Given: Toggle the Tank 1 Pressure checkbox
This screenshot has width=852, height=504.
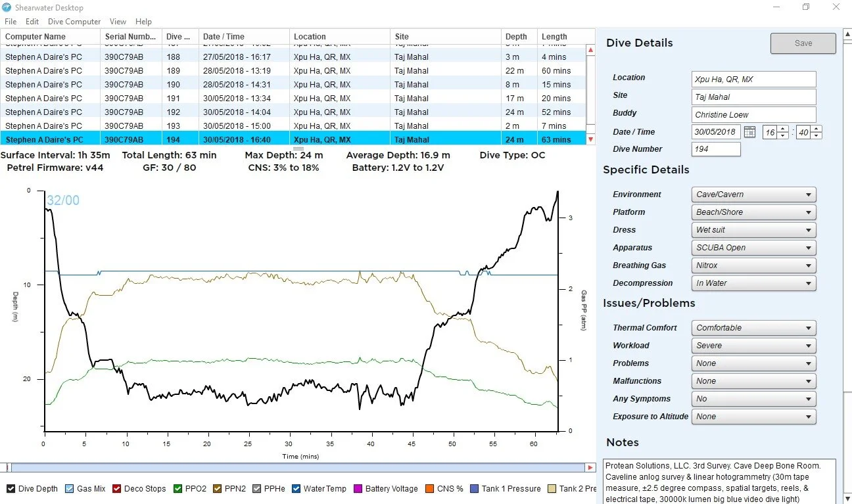Looking at the screenshot, I should pyautogui.click(x=474, y=489).
